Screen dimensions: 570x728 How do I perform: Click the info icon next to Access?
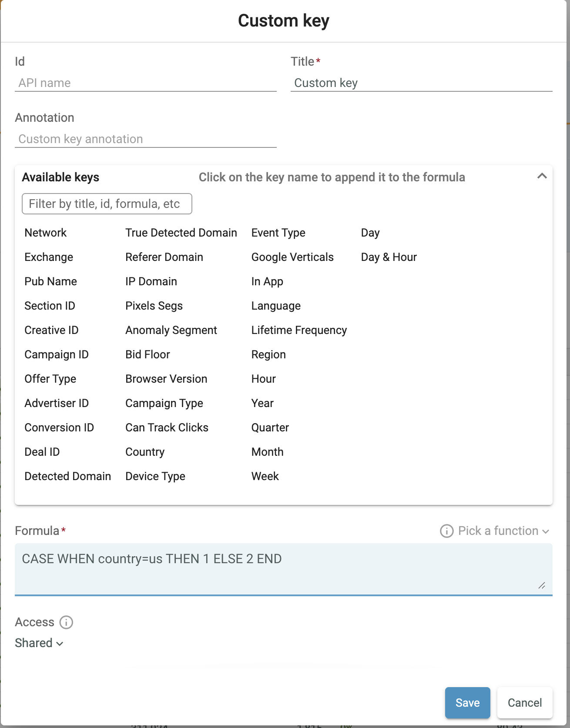tap(66, 622)
